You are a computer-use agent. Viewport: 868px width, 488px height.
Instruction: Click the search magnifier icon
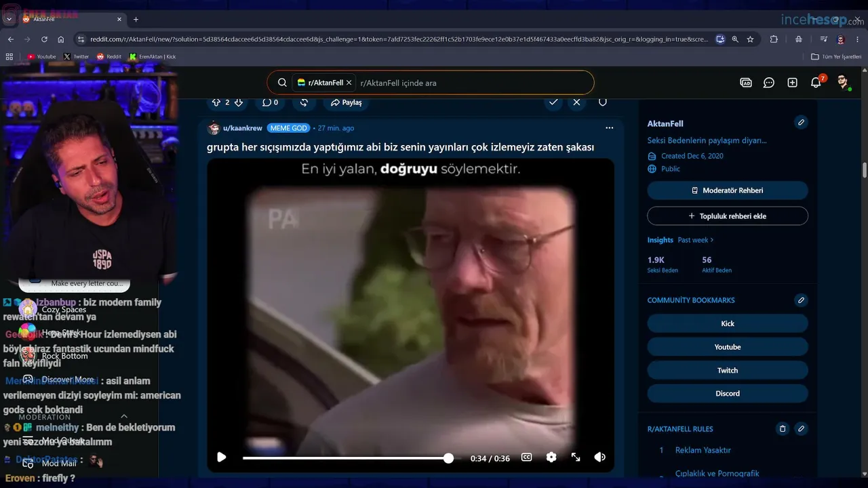tap(282, 83)
